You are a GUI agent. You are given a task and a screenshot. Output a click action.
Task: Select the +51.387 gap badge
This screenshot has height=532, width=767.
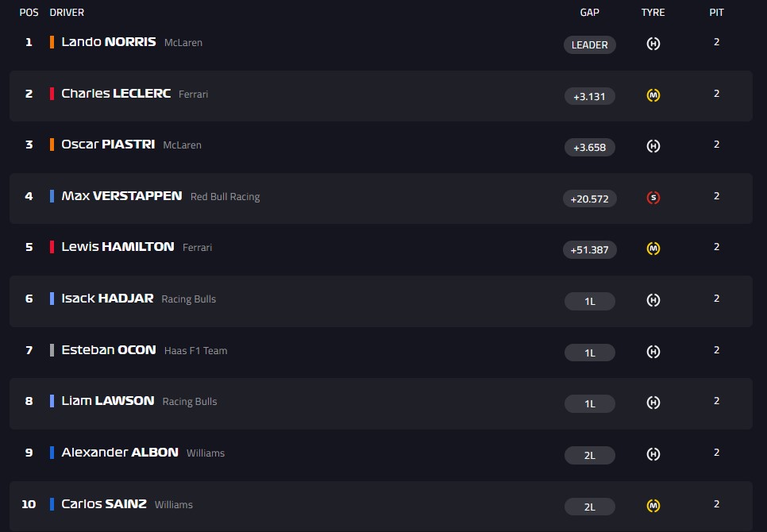pyautogui.click(x=589, y=249)
